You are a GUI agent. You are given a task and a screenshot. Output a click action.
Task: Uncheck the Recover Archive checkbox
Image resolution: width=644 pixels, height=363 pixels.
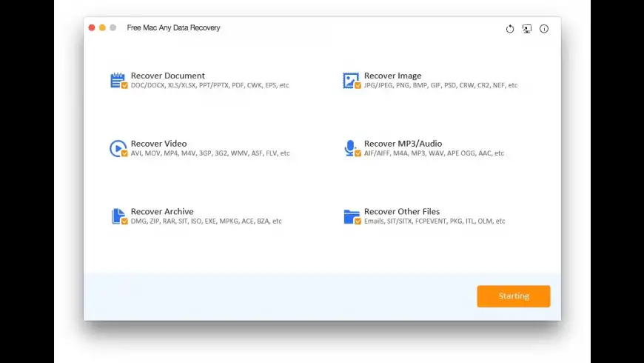click(x=124, y=222)
